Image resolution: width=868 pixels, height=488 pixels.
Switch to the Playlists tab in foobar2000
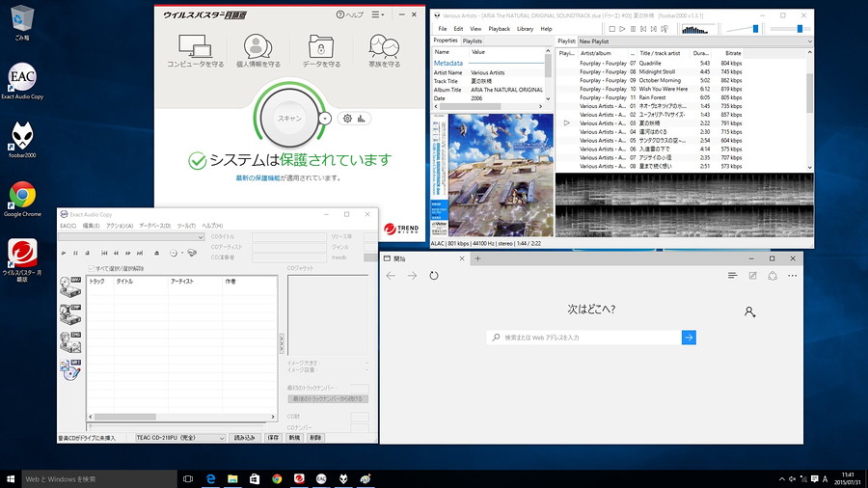coord(473,41)
